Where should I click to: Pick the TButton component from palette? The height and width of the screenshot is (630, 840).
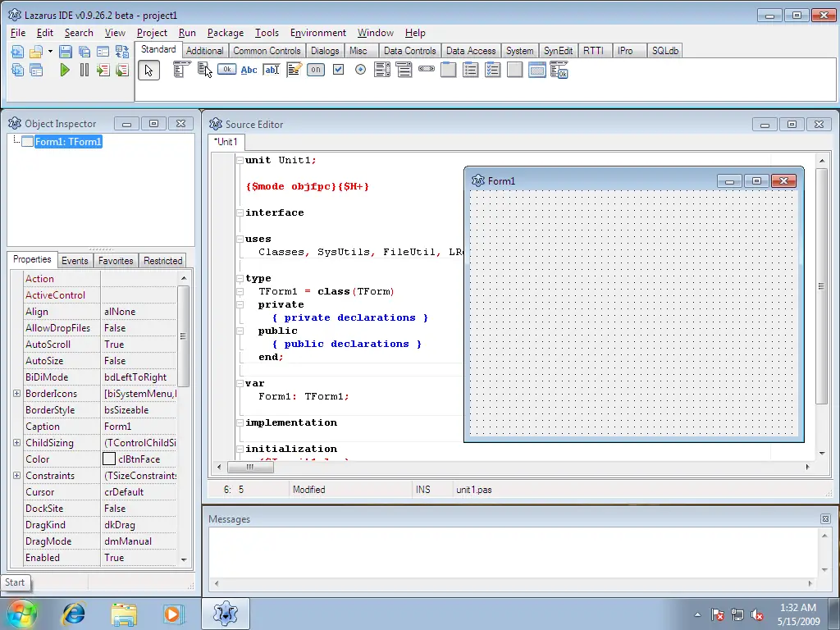[226, 71]
